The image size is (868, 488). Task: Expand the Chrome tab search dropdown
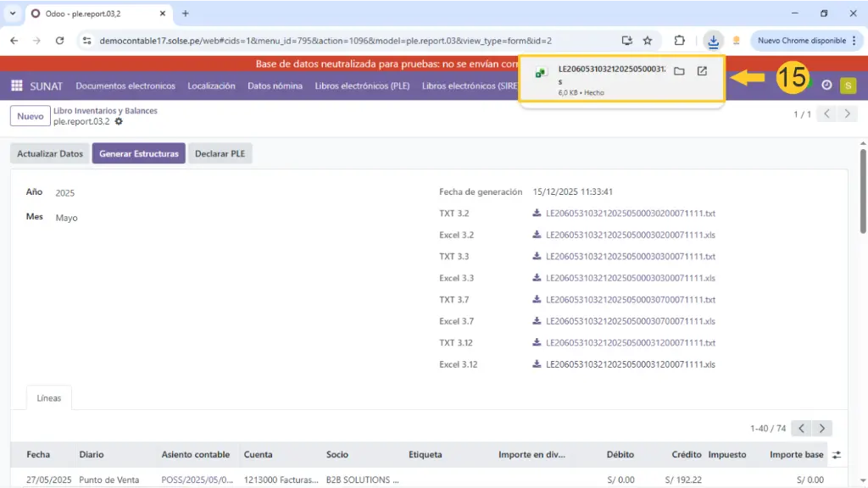pyautogui.click(x=12, y=14)
